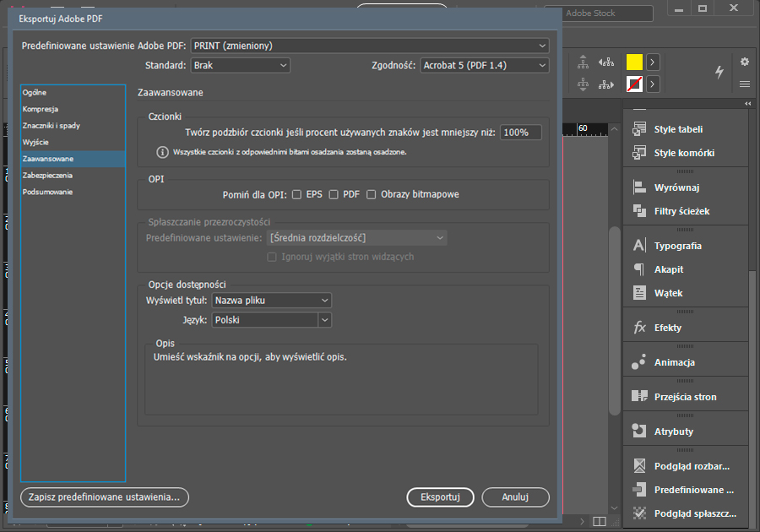The height and width of the screenshot is (532, 760).
Task: Open the Filtry ścieżek panel icon
Action: [x=639, y=211]
